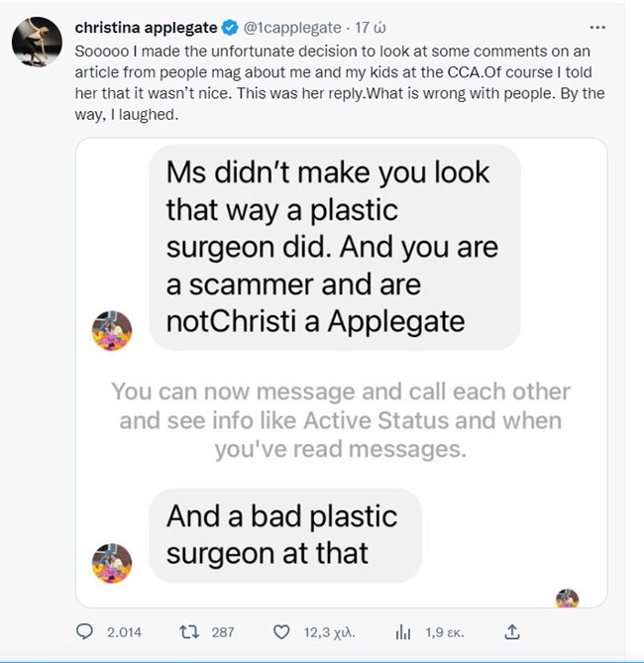Open tweet analytics via the views bar icon

pyautogui.click(x=402, y=631)
